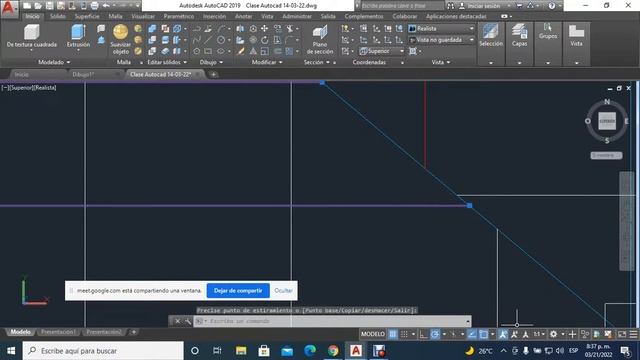Expand the Editar sólidos panel
The height and width of the screenshot is (360, 640).
point(167,62)
